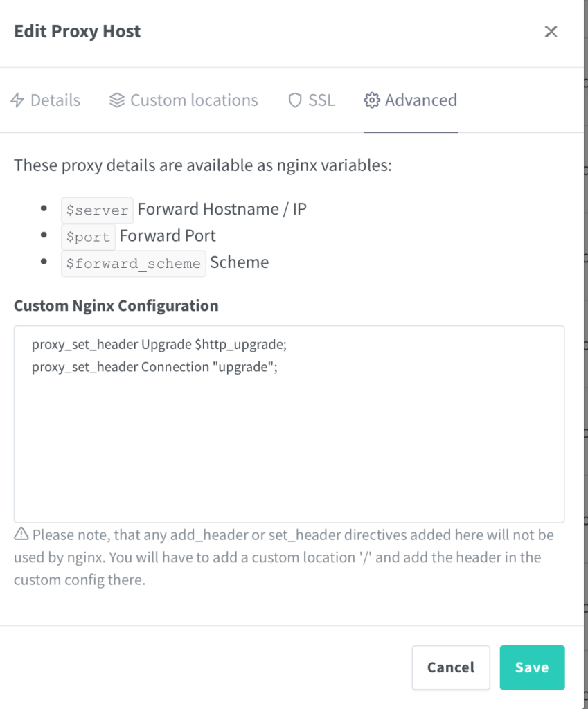Click the gear icon beside Advanced
This screenshot has width=588, height=709.
coord(372,100)
